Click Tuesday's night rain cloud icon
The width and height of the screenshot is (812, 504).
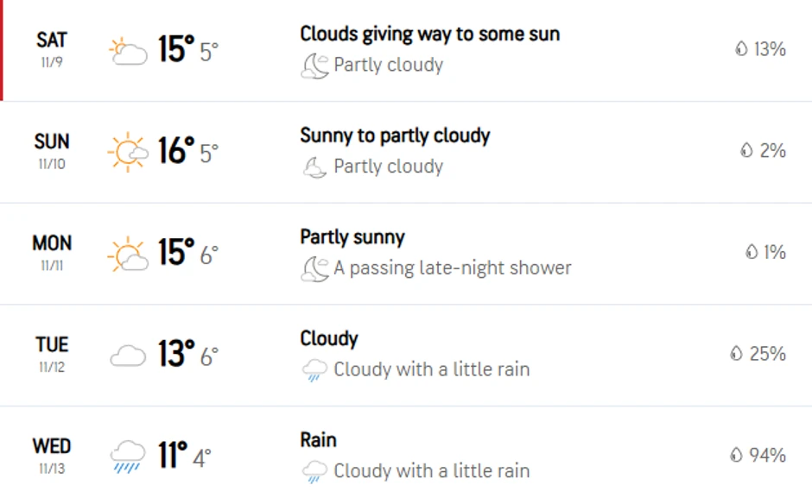314,371
